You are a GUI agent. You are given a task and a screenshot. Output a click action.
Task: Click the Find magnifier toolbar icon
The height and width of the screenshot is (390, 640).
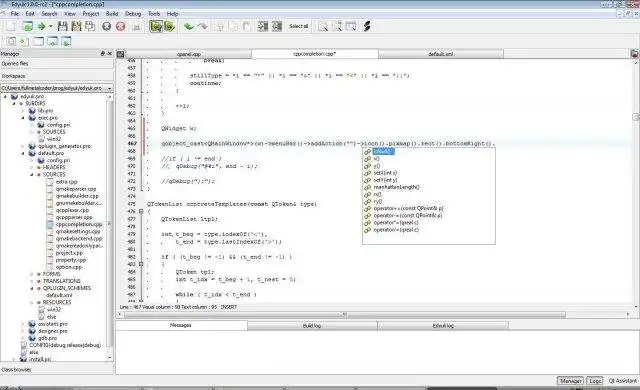(323, 27)
